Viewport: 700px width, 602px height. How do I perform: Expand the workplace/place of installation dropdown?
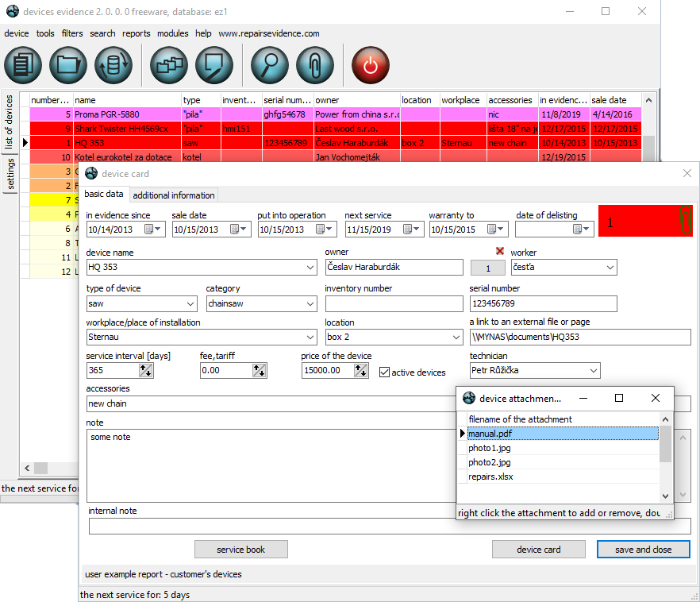(310, 338)
